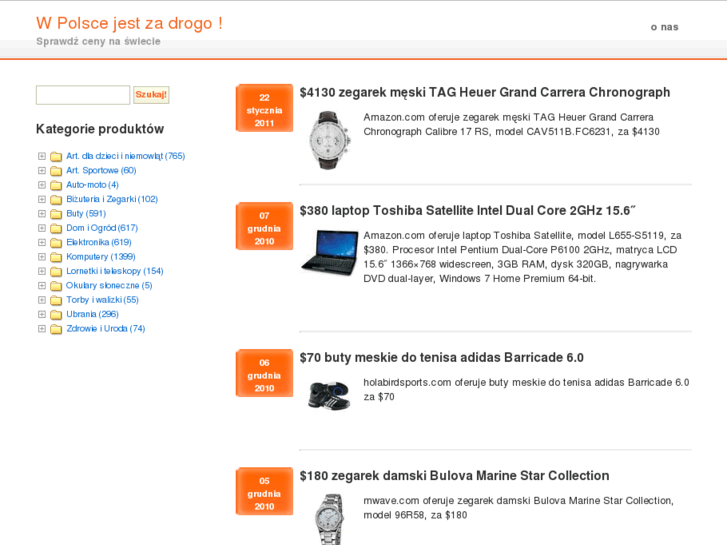Click folder icon beside Elektronika
This screenshot has height=545, width=727.
click(x=56, y=243)
